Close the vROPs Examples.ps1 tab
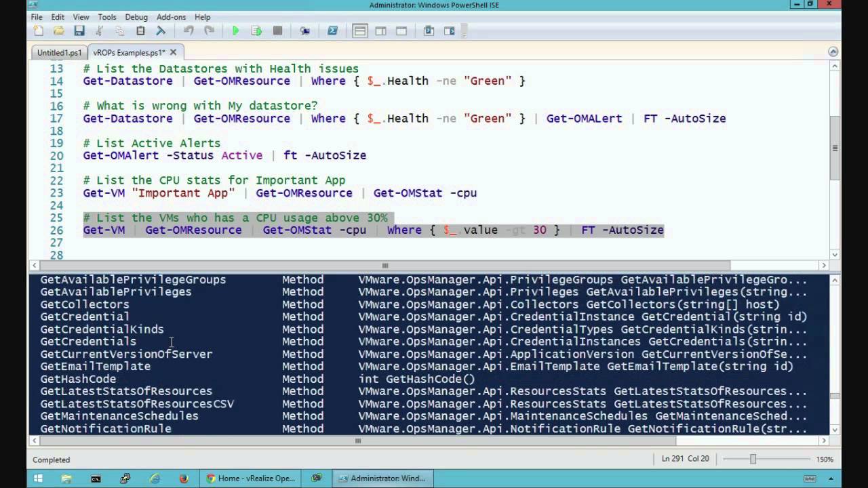 click(x=173, y=52)
